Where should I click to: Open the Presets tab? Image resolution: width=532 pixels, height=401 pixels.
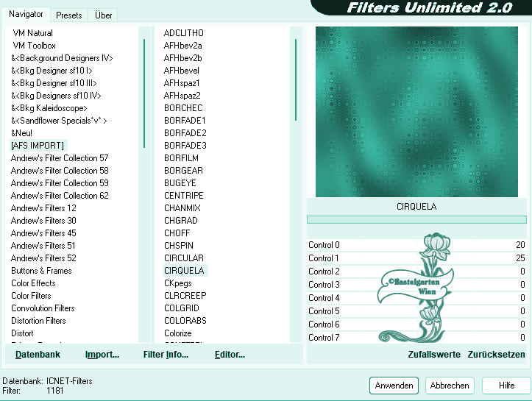pyautogui.click(x=69, y=15)
